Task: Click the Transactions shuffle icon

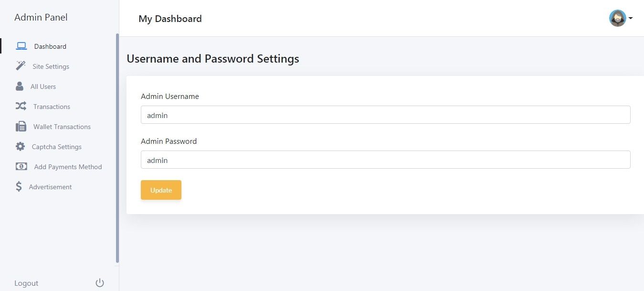Action: click(x=21, y=106)
